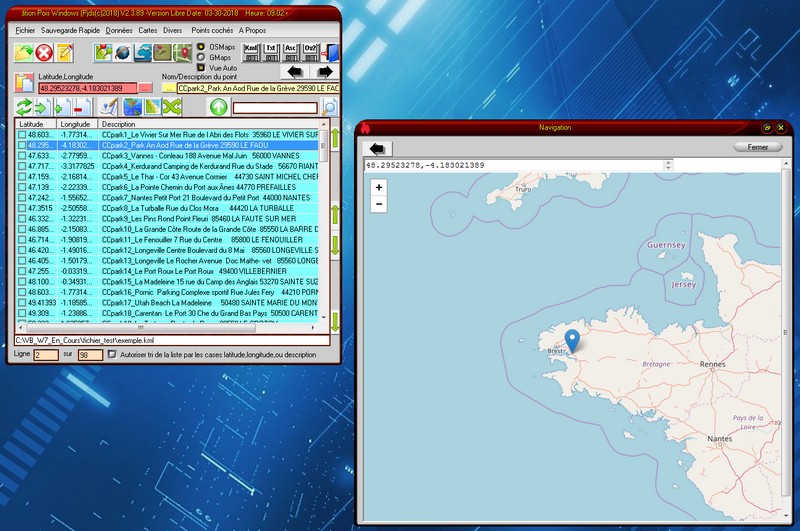Tick checkbox for CCpark3_Vannes row
This screenshot has width=800, height=531.
coord(21,156)
